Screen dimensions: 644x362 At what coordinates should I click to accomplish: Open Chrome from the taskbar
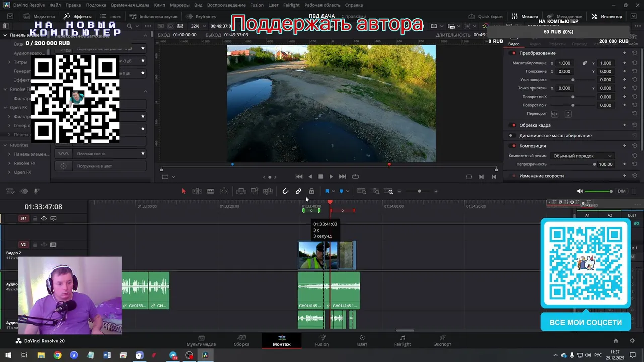[58, 355]
